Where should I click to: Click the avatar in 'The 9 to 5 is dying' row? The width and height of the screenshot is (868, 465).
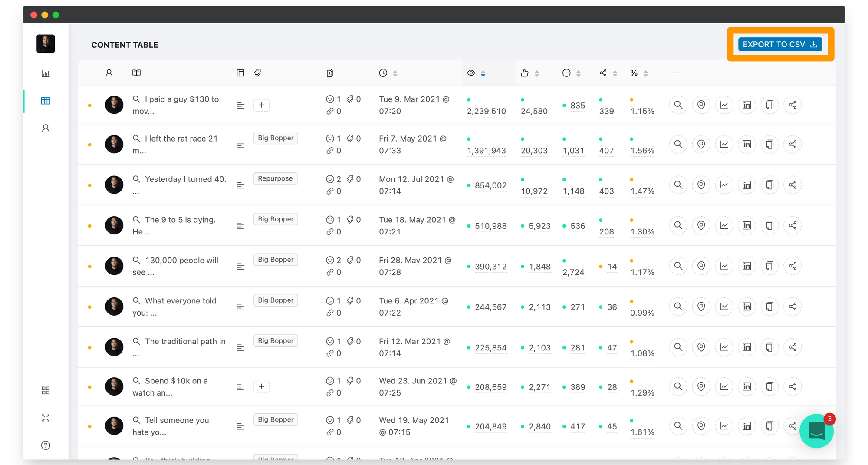(114, 225)
